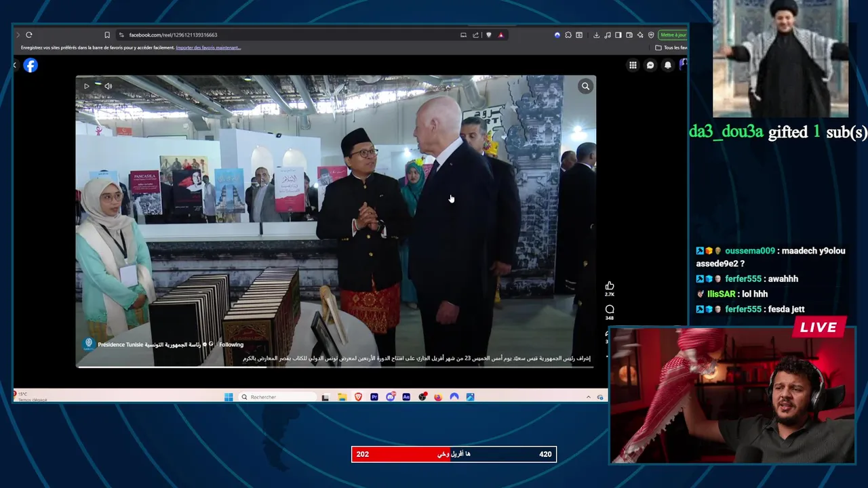Open Photos app from taskbar

coord(470,397)
